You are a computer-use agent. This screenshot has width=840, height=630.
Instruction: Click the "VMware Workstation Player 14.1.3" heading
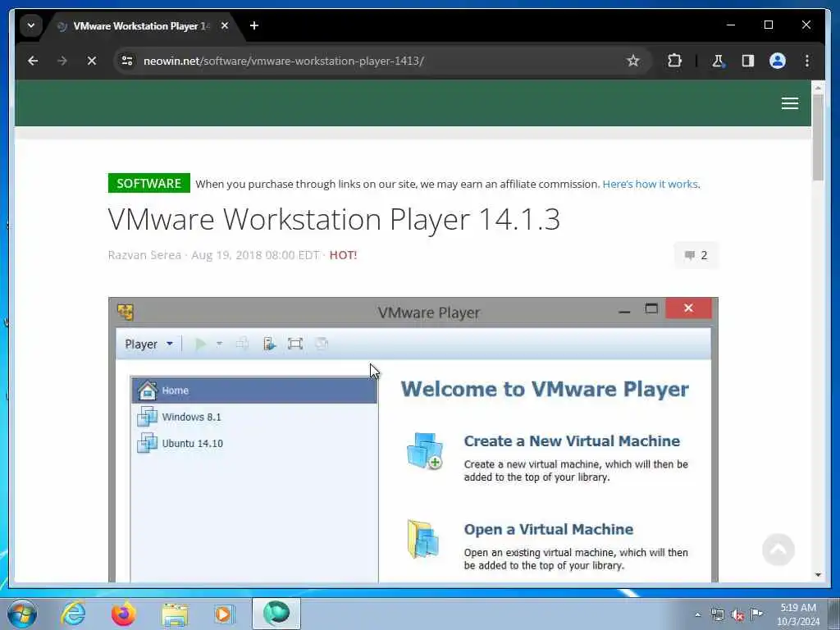tap(334, 219)
